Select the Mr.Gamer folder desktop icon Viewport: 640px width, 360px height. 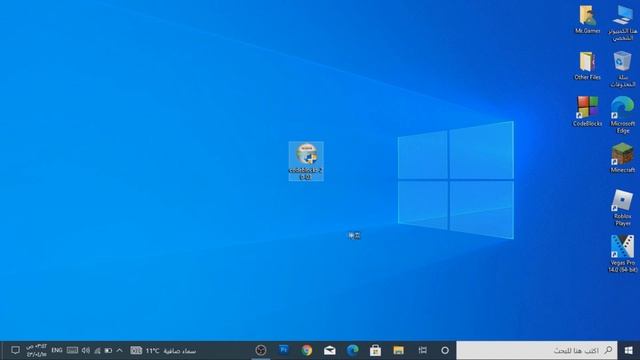click(587, 19)
